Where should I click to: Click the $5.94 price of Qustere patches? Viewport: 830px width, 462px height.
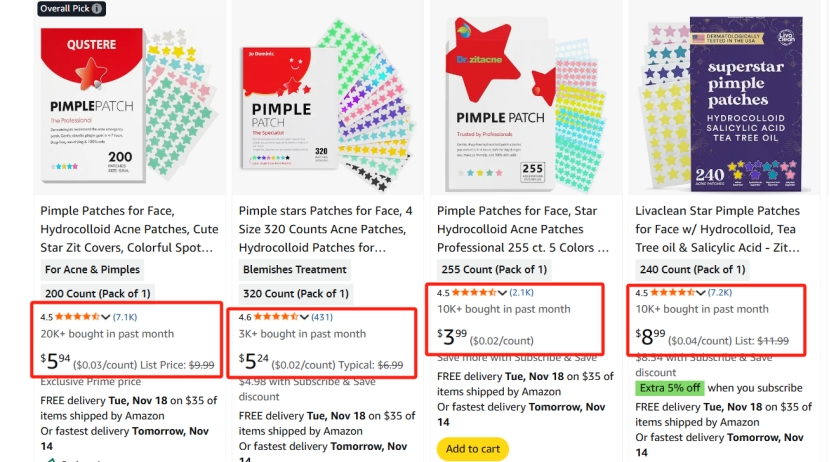56,361
